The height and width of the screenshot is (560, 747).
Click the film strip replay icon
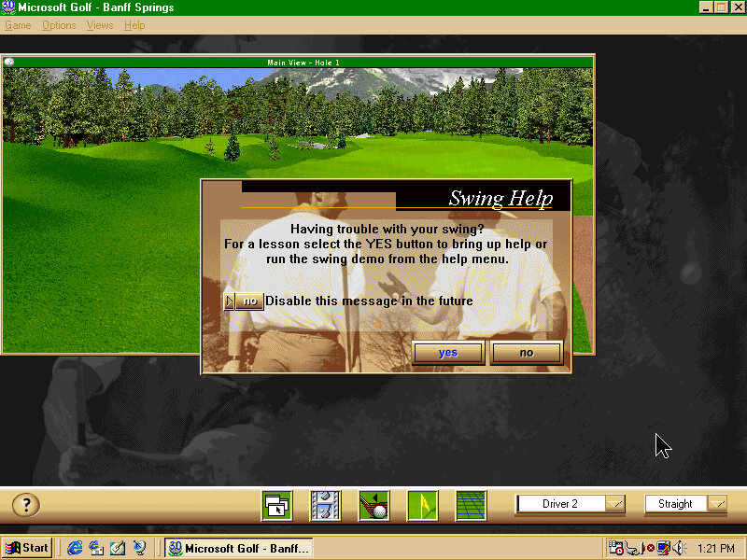325,505
